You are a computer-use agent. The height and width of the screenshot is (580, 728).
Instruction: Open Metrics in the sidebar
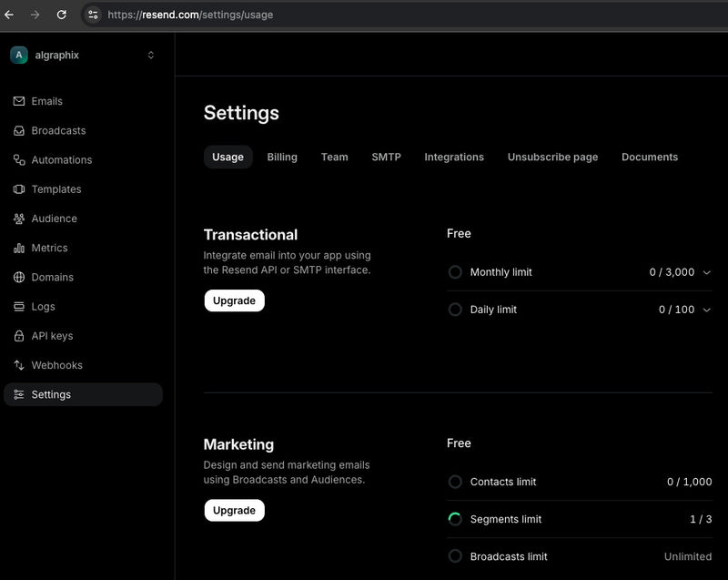(x=83, y=248)
